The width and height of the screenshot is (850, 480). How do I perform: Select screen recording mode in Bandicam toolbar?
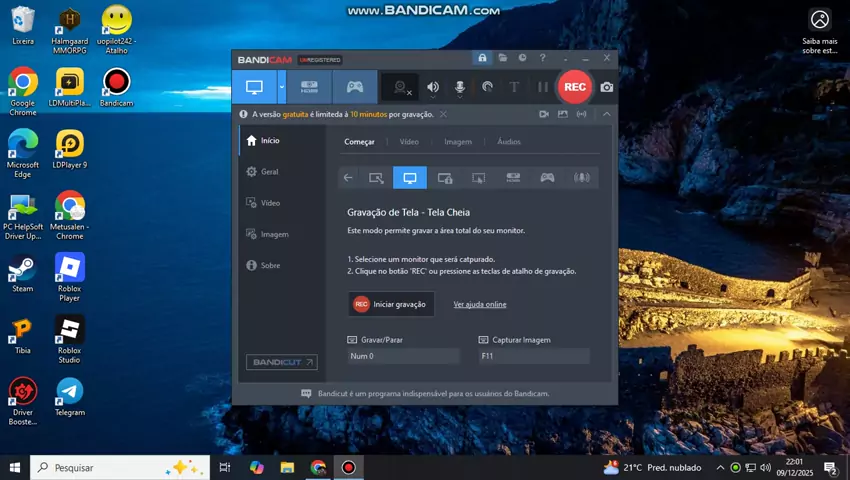(254, 87)
